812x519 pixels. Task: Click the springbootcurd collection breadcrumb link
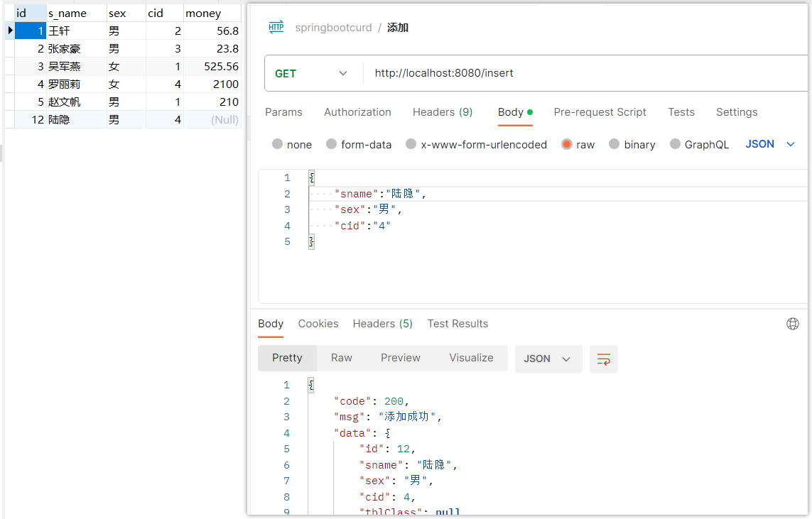pyautogui.click(x=333, y=28)
